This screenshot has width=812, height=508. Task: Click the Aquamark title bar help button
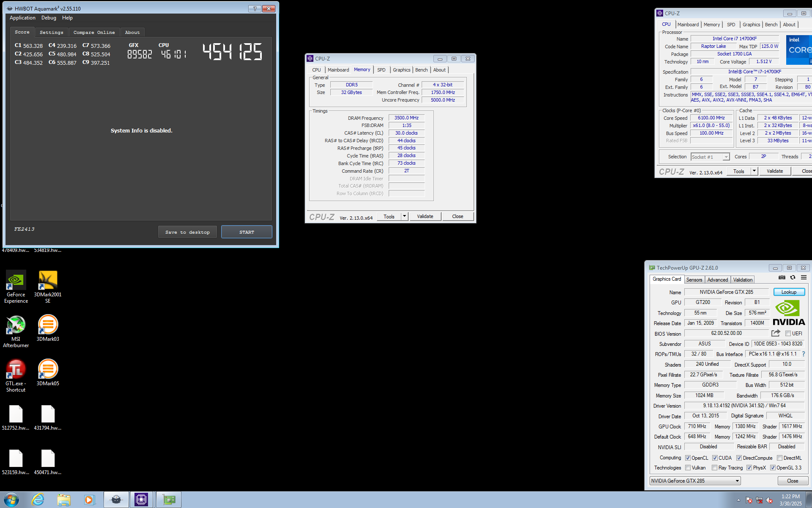coord(255,8)
